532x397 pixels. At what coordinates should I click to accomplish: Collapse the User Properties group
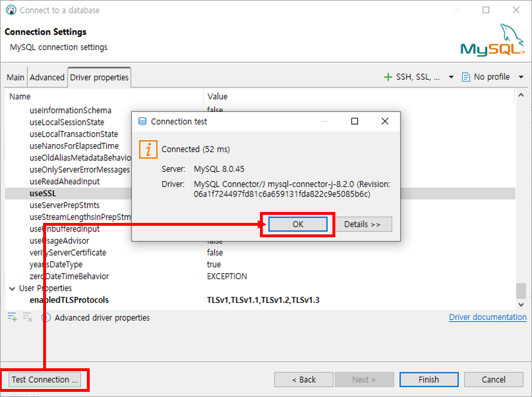[12, 288]
